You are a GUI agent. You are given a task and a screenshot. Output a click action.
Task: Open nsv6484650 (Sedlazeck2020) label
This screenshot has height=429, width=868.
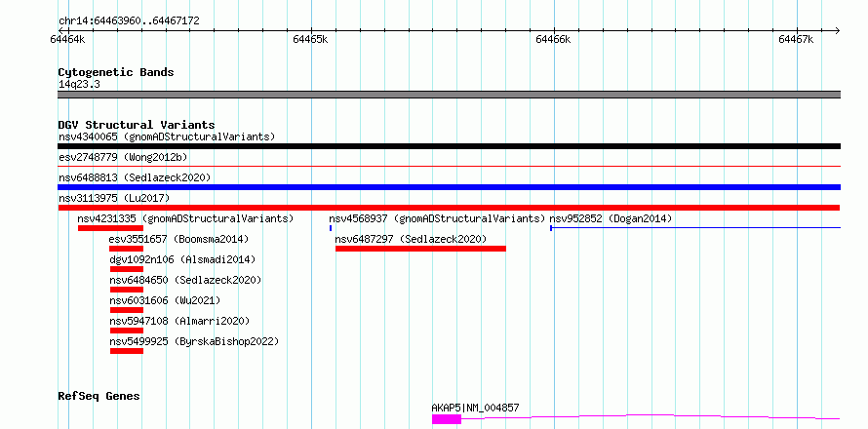(x=185, y=280)
